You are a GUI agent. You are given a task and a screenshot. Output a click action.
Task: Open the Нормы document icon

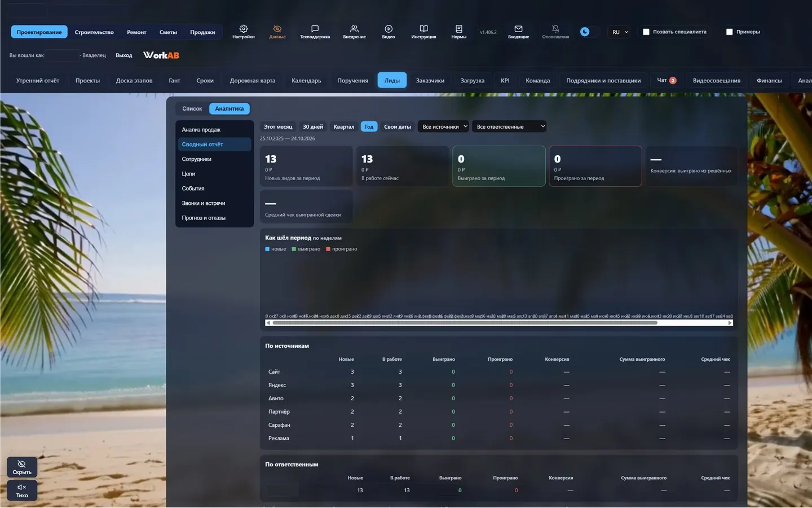coord(459,29)
